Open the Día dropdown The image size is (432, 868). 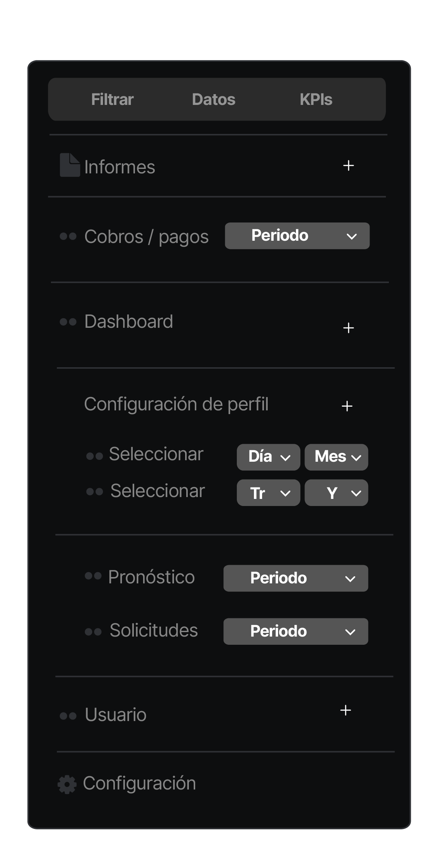[x=268, y=457]
